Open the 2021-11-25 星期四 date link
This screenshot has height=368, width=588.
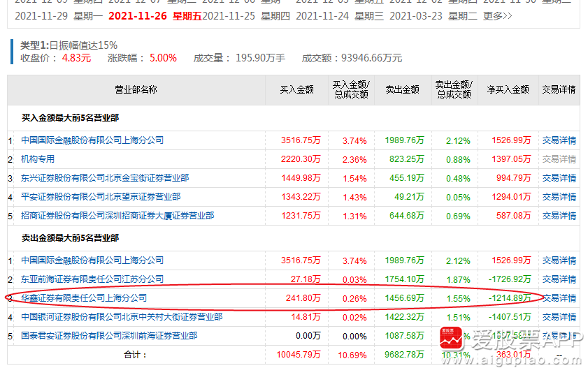(x=246, y=16)
